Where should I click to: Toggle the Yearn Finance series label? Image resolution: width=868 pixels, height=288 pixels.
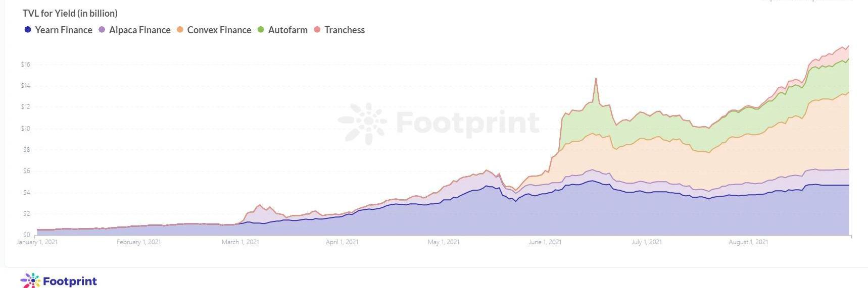tap(64, 30)
